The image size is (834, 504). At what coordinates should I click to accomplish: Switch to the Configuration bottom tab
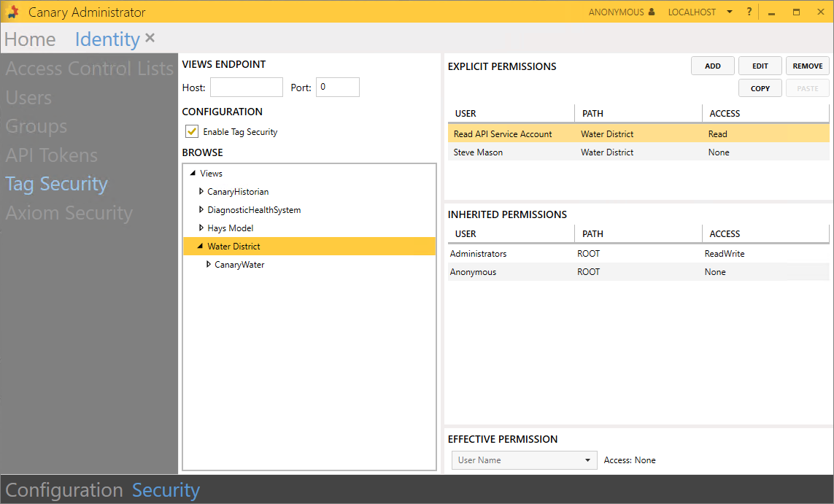click(63, 489)
